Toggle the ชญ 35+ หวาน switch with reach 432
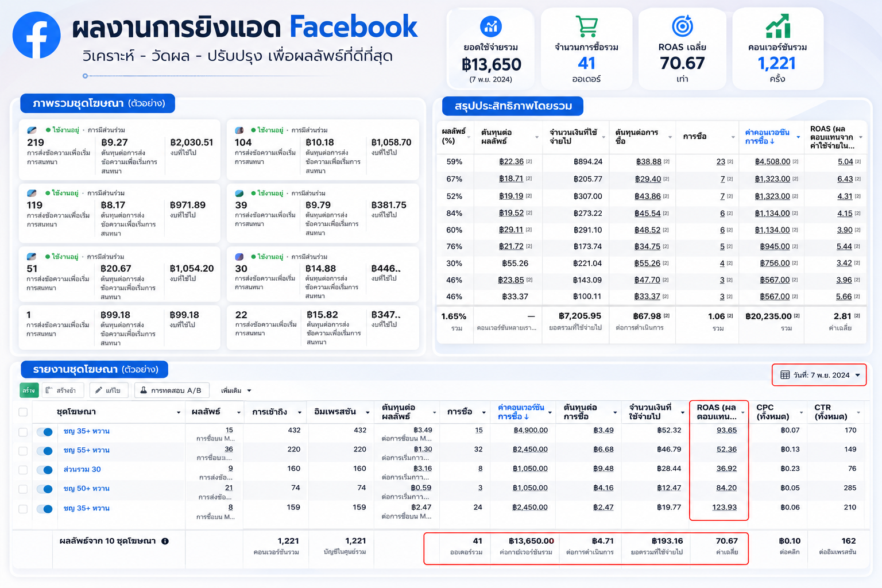 tap(45, 432)
